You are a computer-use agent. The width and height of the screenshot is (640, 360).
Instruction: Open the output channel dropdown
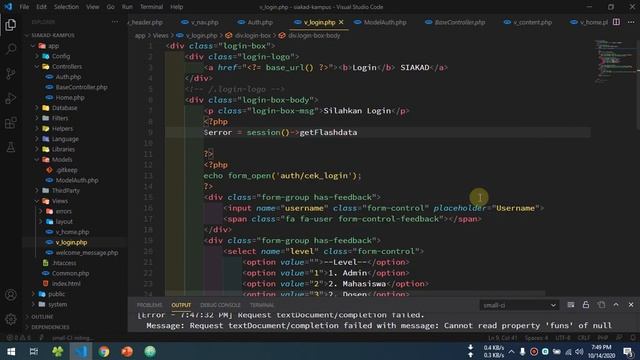(x=519, y=305)
